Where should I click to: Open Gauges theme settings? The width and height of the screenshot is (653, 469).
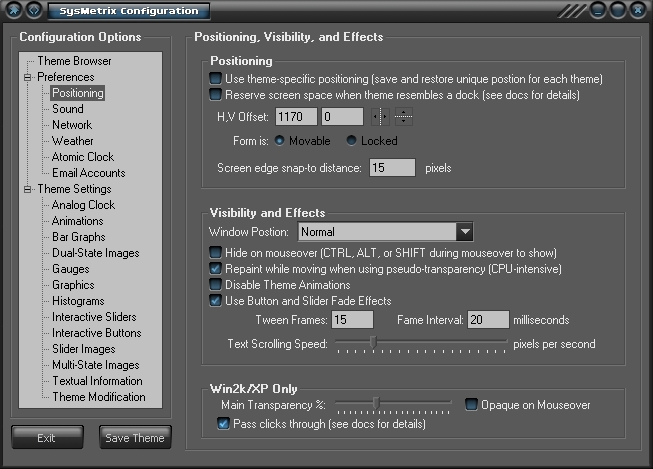point(71,269)
